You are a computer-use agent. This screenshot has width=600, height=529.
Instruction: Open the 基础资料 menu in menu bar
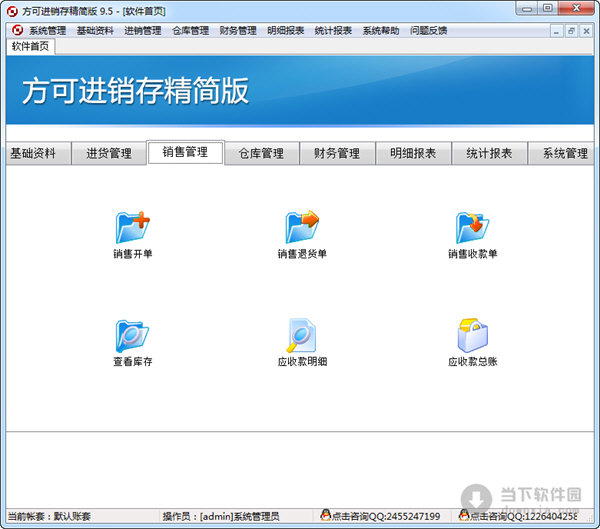tap(95, 31)
